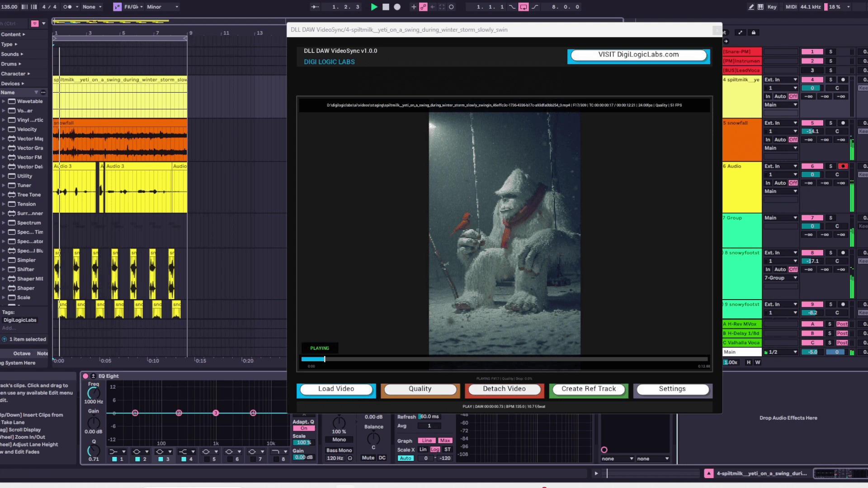The image size is (868, 488).
Task: Toggle the metronome icon
Action: (x=67, y=7)
